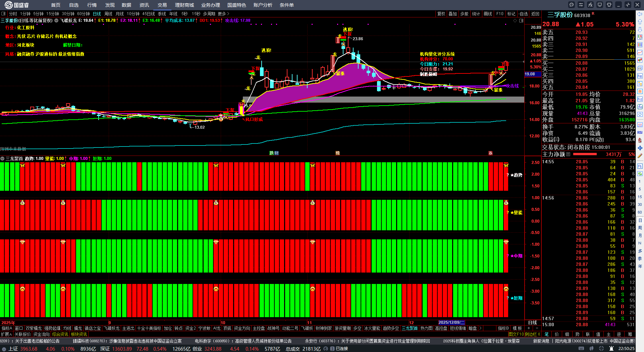
Task: Toggle the 多股 multi-stock view
Action: [464, 14]
